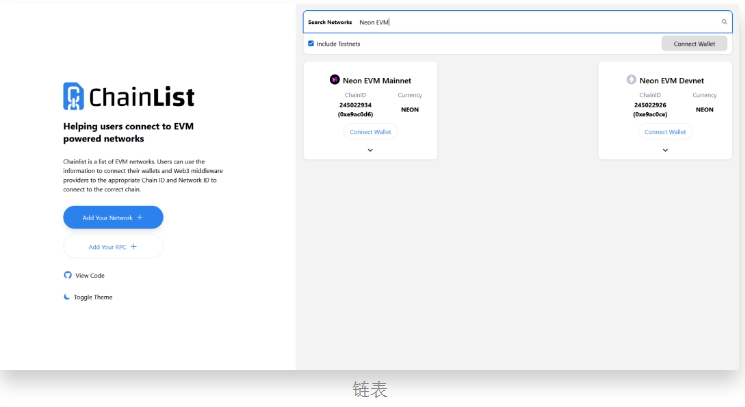
Task: Click the Include Testnets label
Action: click(338, 44)
